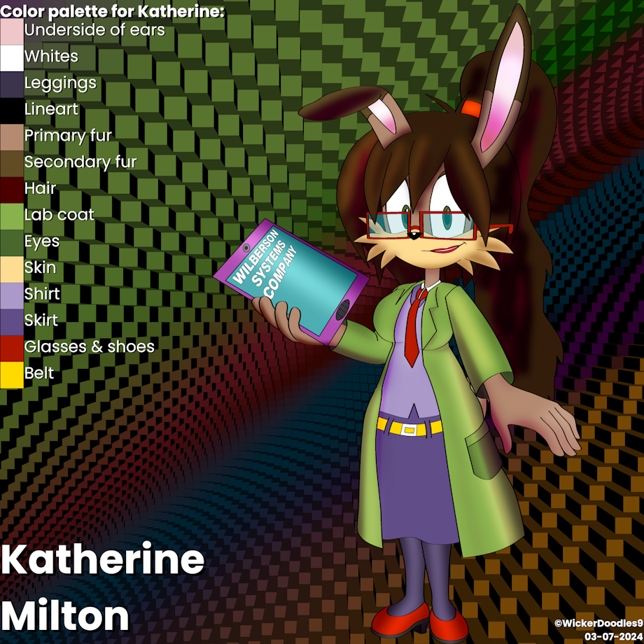Select the Shirt color swatch

pos(12,295)
